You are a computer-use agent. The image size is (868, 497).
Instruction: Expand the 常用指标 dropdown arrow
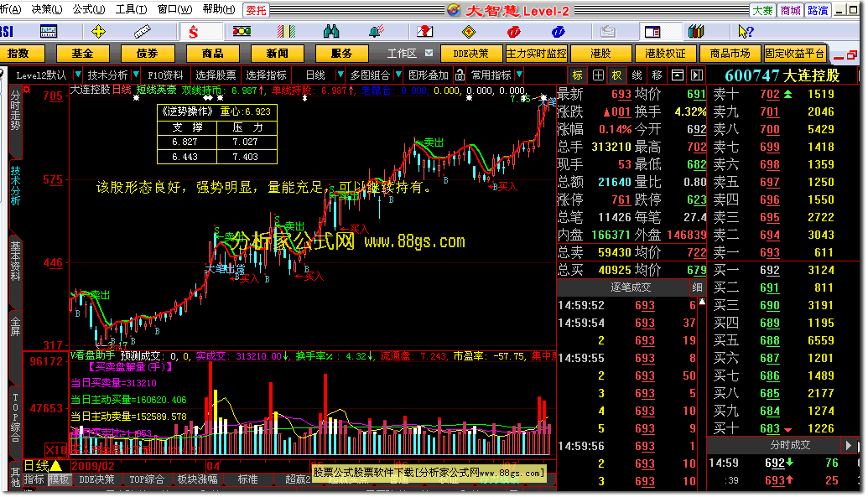click(518, 74)
